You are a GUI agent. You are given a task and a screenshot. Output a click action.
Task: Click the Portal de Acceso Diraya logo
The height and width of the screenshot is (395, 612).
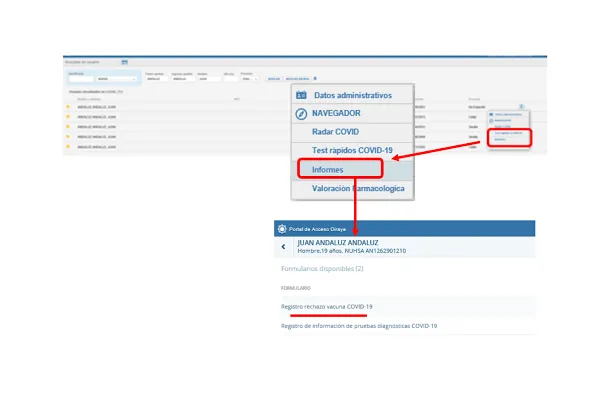[x=282, y=229]
